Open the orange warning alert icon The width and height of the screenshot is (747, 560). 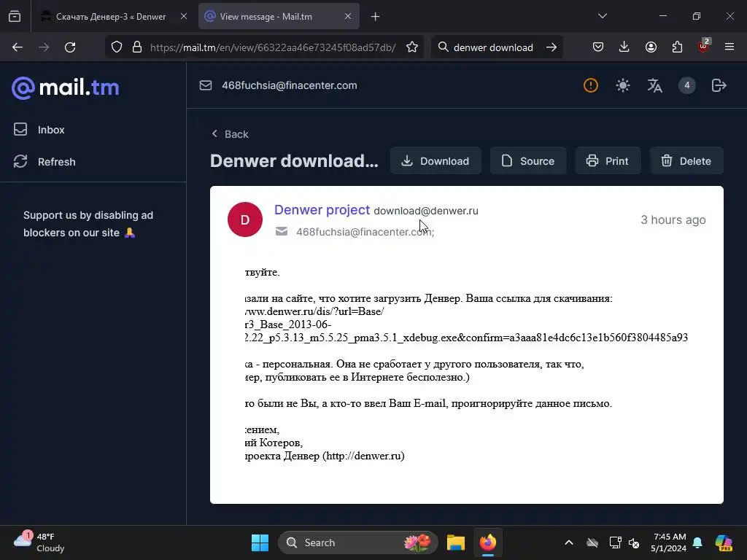tap(591, 85)
